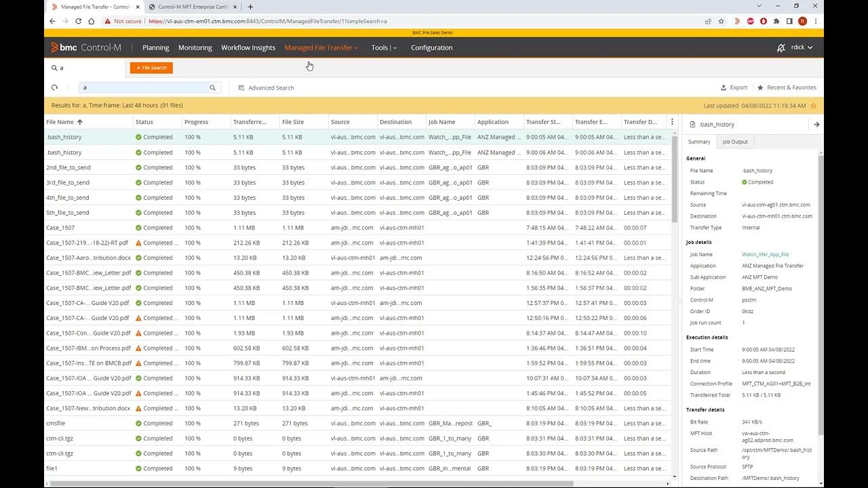This screenshot has height=488, width=868.
Task: Click the favorite star next to Last updated
Action: click(813, 106)
